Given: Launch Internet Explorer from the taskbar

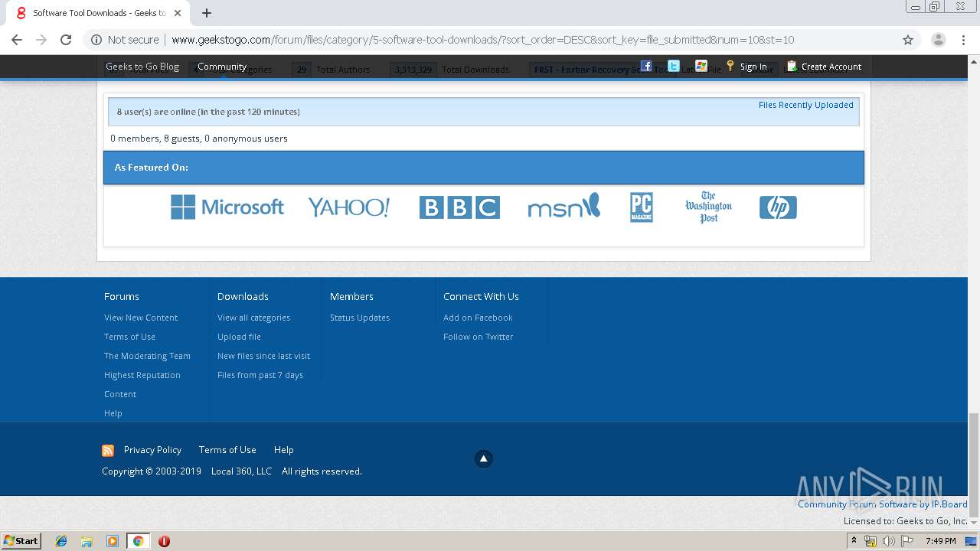Looking at the screenshot, I should [61, 541].
